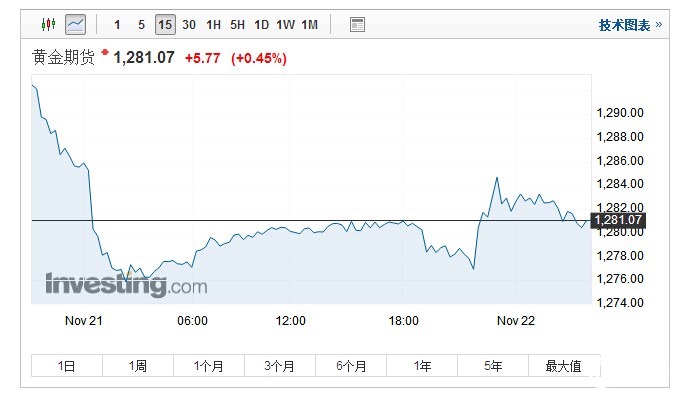This screenshot has height=400, width=681.
Task: Show the 1年 range
Action: tap(422, 366)
